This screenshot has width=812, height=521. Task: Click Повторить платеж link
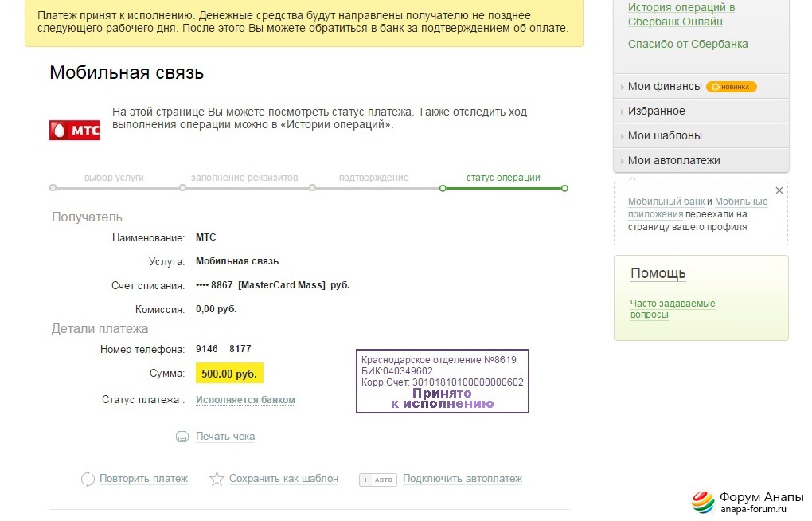point(143,479)
